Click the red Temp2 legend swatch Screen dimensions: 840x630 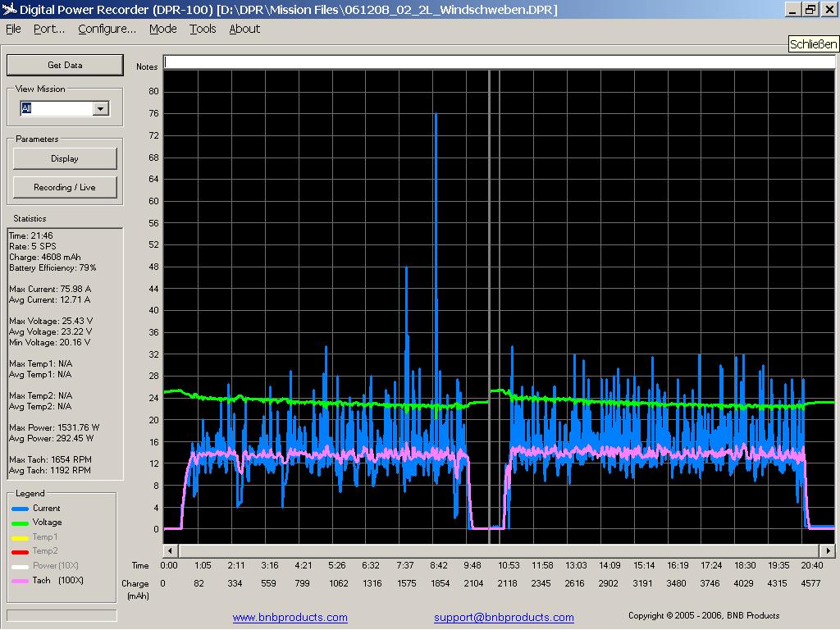click(20, 552)
